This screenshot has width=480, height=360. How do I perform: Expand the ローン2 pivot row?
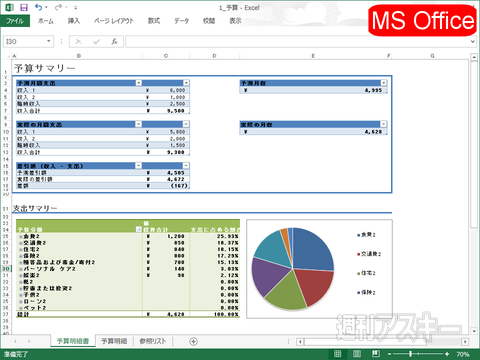click(21, 302)
